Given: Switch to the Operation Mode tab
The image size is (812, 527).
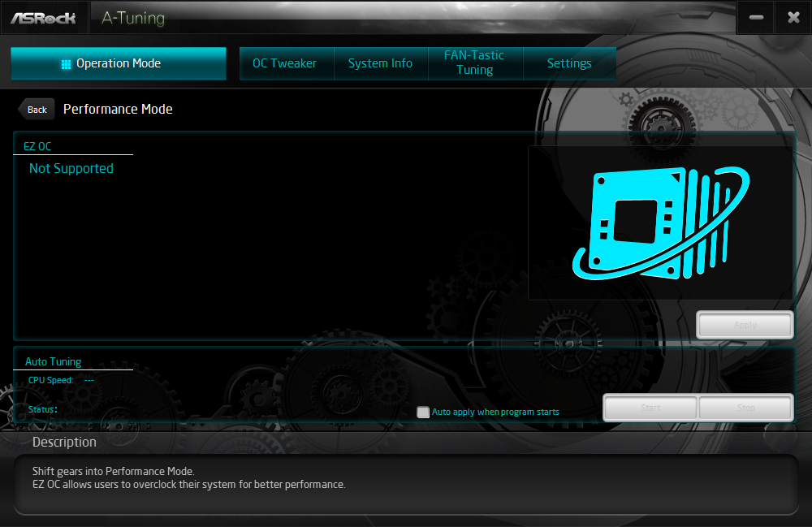Looking at the screenshot, I should [x=119, y=63].
